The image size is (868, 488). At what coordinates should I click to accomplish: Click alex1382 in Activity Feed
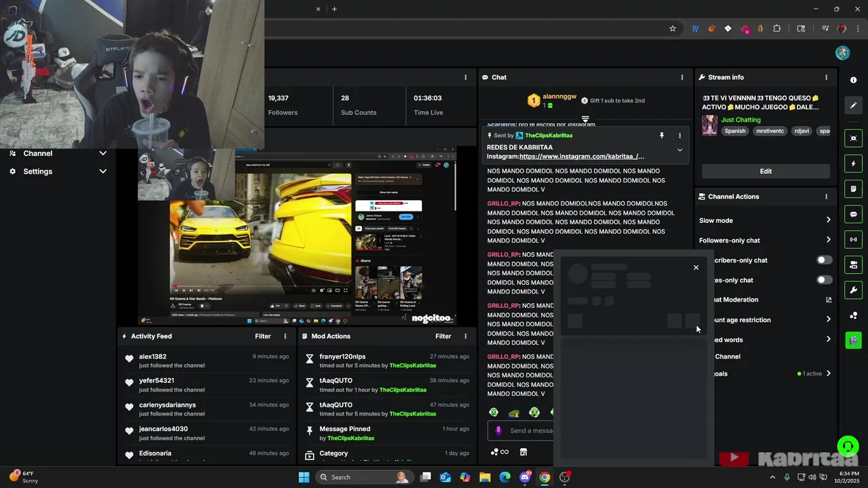point(153,357)
